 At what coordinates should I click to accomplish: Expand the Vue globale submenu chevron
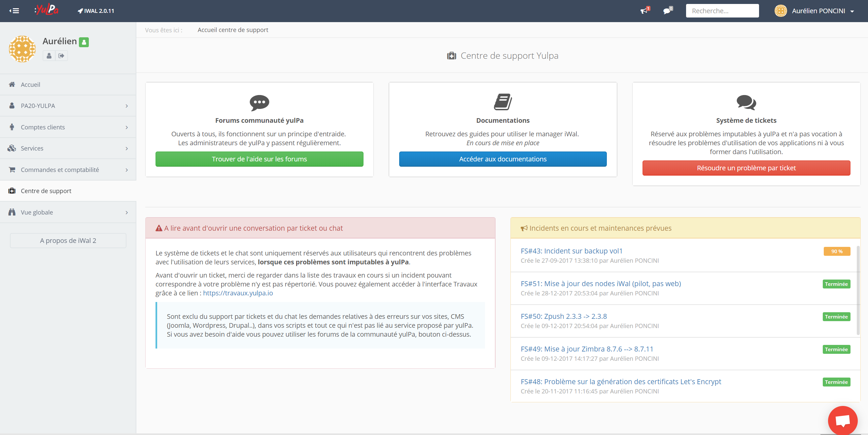(x=127, y=212)
